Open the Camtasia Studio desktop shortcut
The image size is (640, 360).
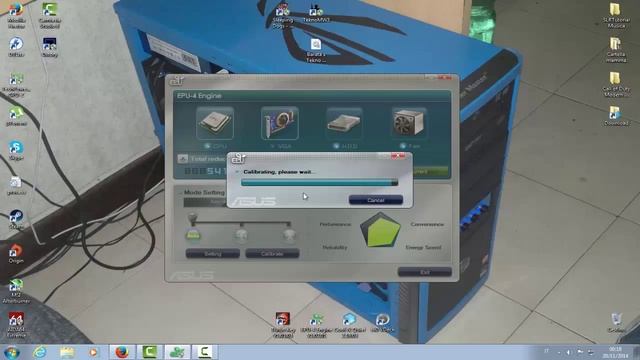50,16
